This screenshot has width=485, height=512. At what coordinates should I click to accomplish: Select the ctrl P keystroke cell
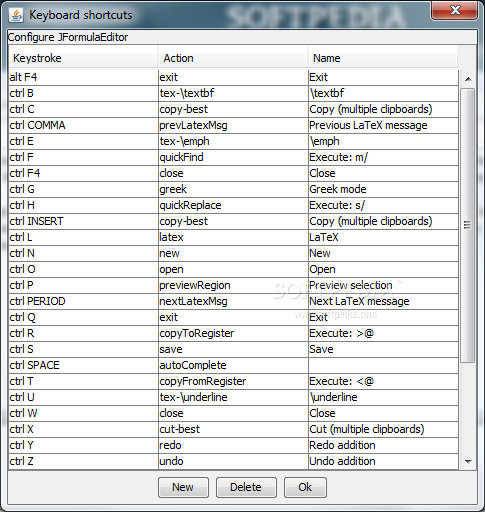pos(83,285)
